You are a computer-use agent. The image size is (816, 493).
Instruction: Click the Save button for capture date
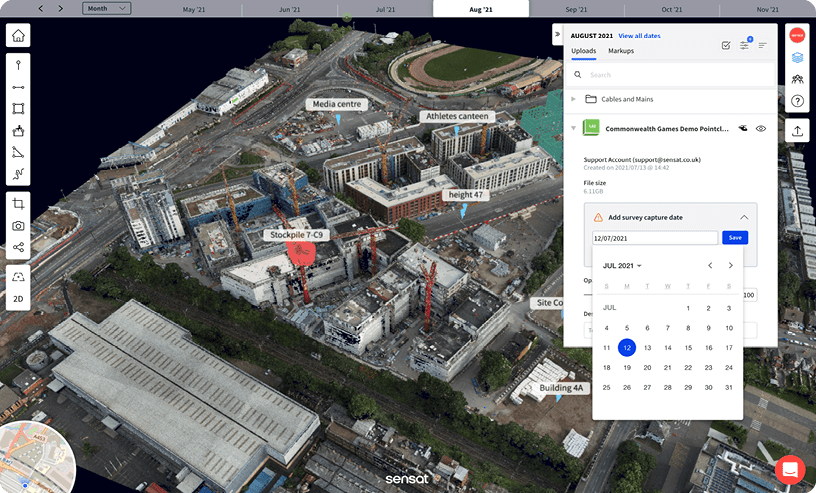(735, 238)
